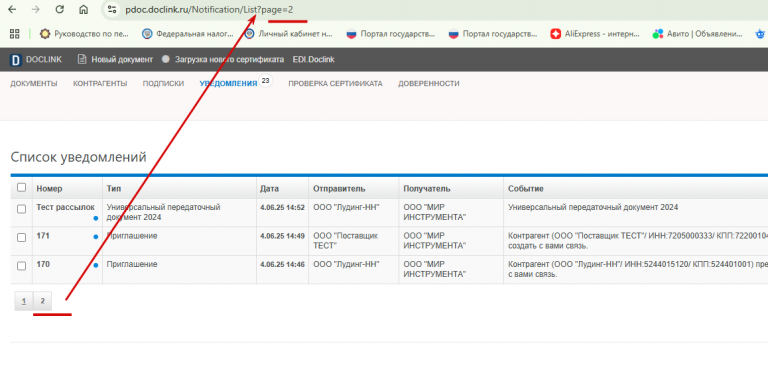Open the AliExpress bookmark

595,34
